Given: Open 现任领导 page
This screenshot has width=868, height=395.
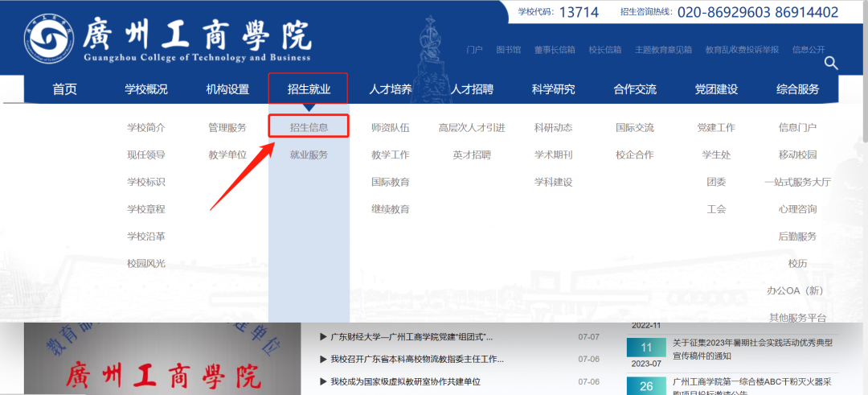Looking at the screenshot, I should (x=146, y=155).
